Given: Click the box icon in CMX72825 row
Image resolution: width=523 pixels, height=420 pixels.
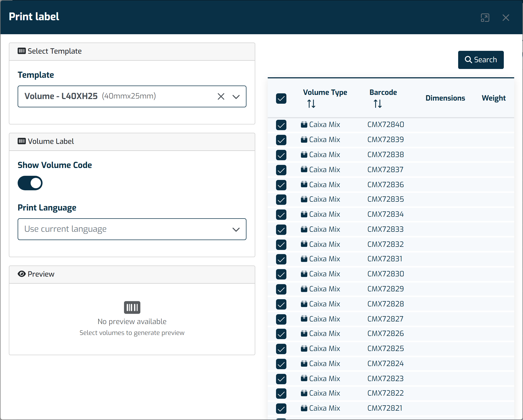Looking at the screenshot, I should click(x=304, y=348).
